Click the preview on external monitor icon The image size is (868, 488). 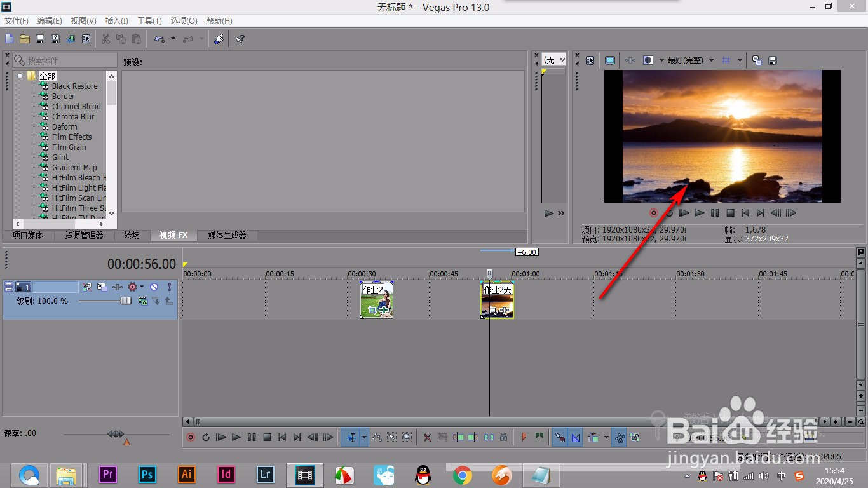pos(610,60)
